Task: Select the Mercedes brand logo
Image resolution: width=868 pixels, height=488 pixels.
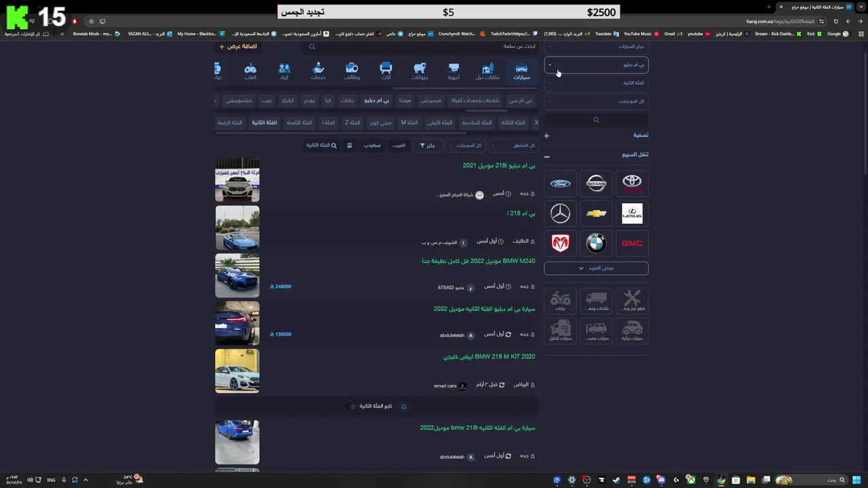Action: pyautogui.click(x=560, y=213)
